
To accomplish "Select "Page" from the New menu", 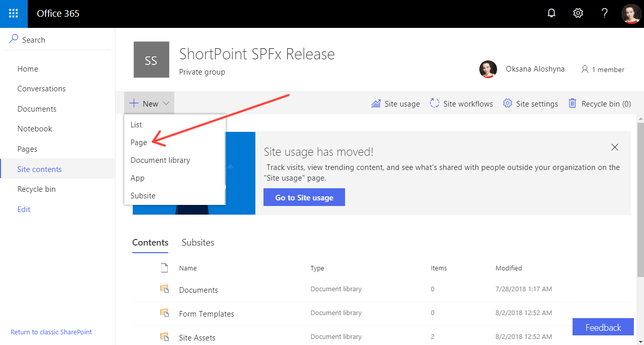I will [138, 143].
